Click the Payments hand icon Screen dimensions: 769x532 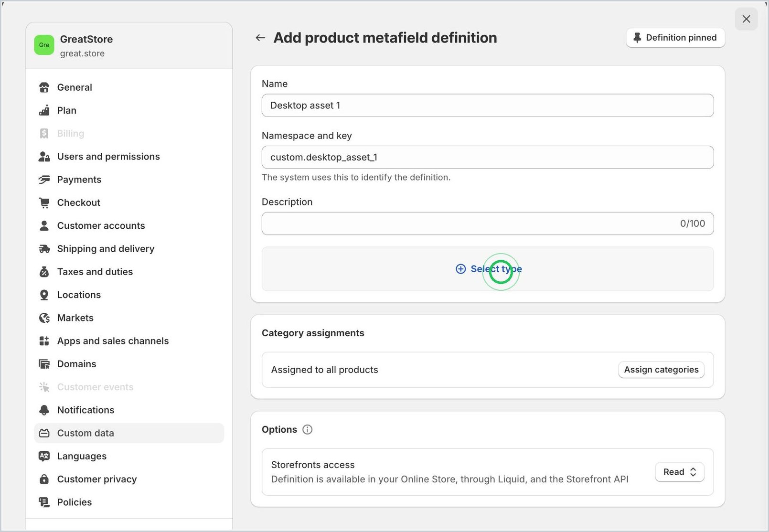click(44, 180)
